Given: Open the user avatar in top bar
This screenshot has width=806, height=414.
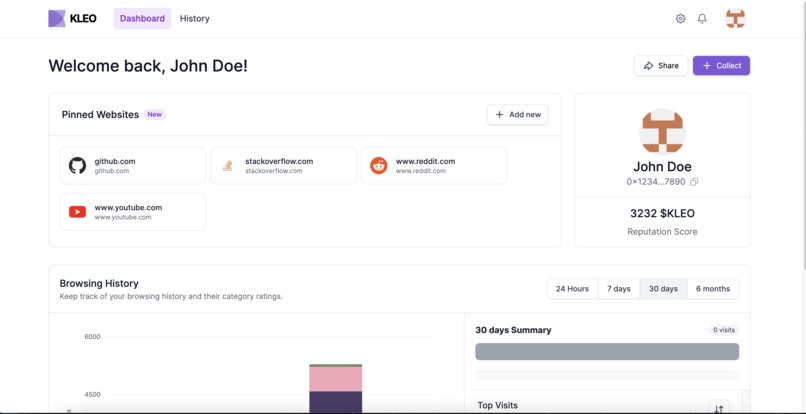Looking at the screenshot, I should tap(735, 19).
